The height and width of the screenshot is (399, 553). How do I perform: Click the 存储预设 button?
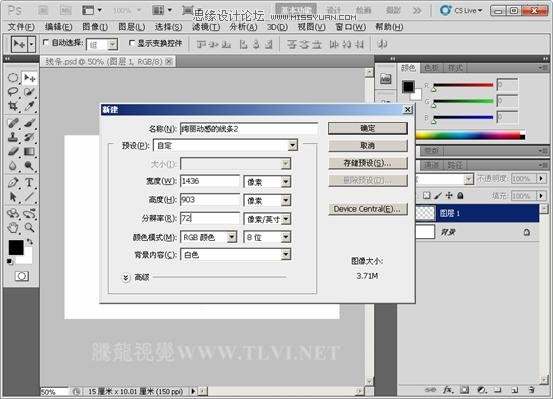click(368, 163)
